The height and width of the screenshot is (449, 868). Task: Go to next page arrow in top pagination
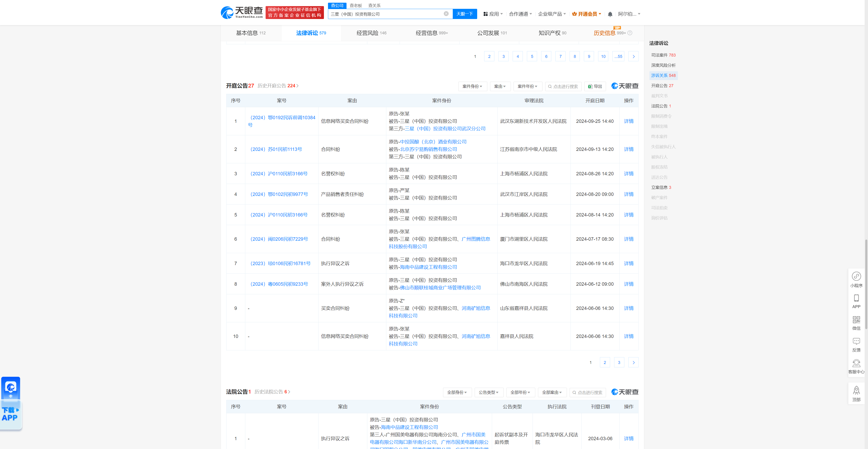633,56
